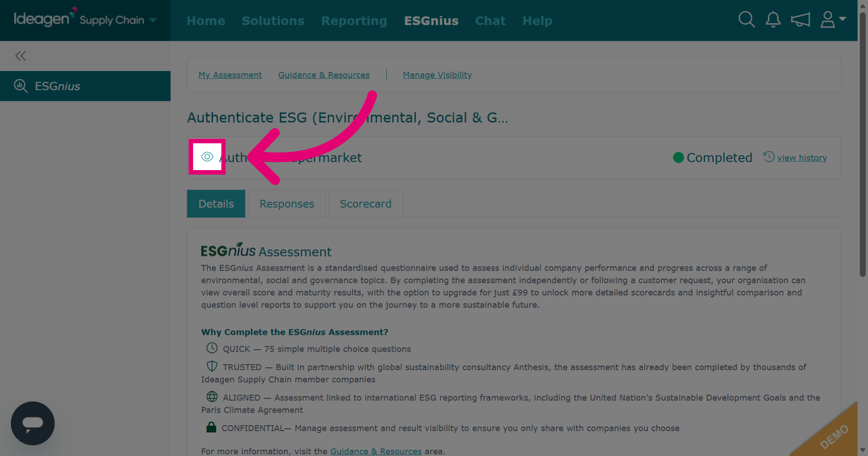Switch to the Scorecard tab
Viewport: 868px width, 456px height.
coord(365,204)
